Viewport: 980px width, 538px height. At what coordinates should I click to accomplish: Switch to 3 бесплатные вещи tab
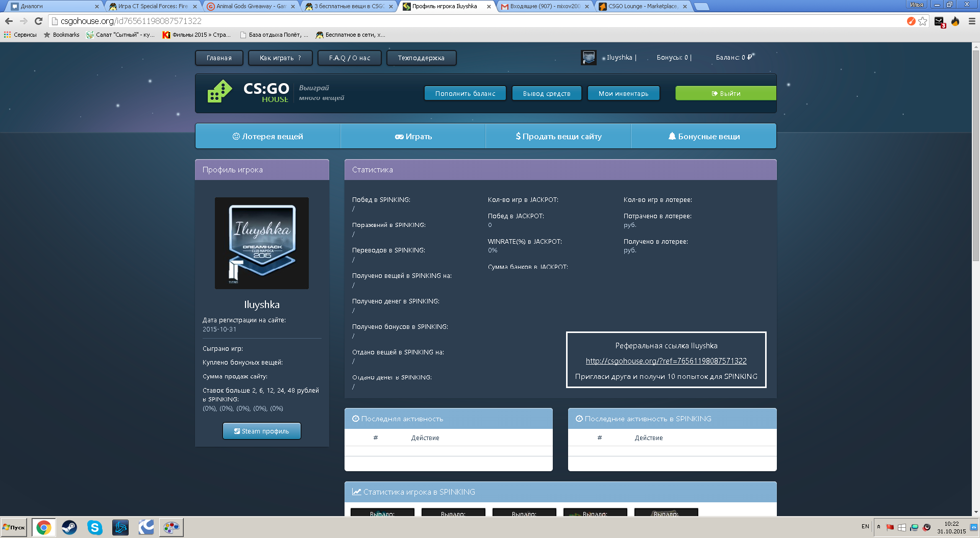coord(349,6)
